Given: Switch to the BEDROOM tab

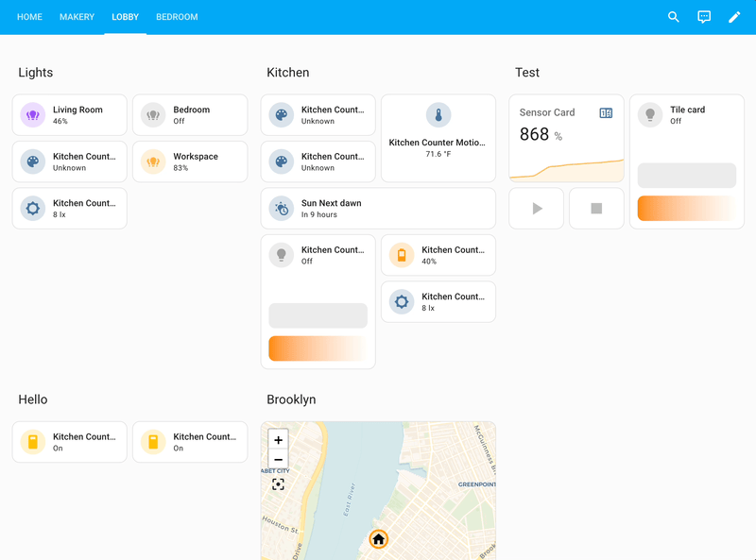Looking at the screenshot, I should [177, 16].
